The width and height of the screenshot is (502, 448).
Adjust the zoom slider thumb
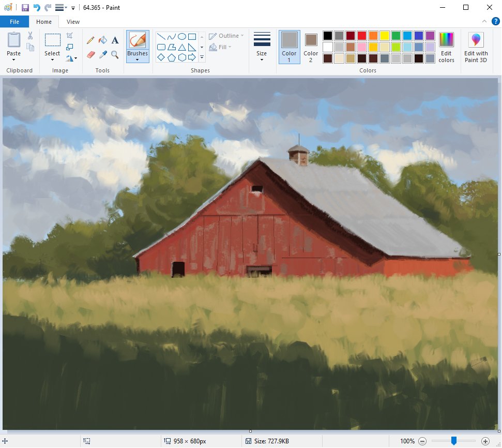tap(453, 441)
